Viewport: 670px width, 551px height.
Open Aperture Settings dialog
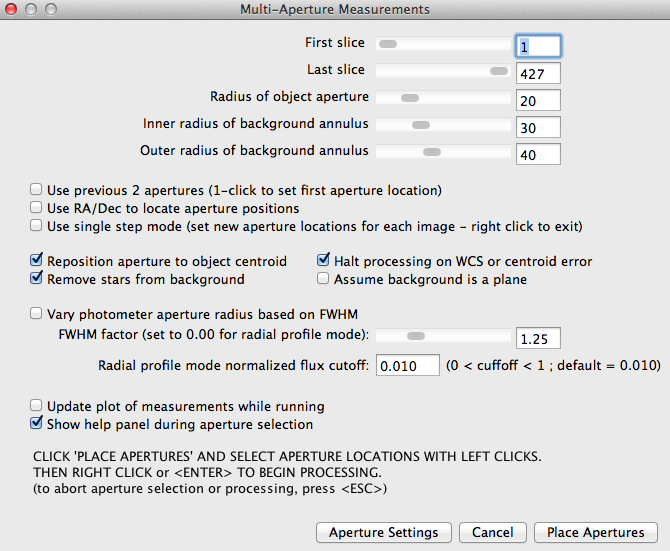383,532
